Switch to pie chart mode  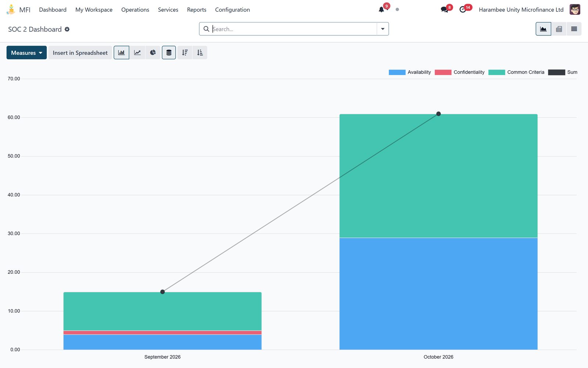click(153, 53)
